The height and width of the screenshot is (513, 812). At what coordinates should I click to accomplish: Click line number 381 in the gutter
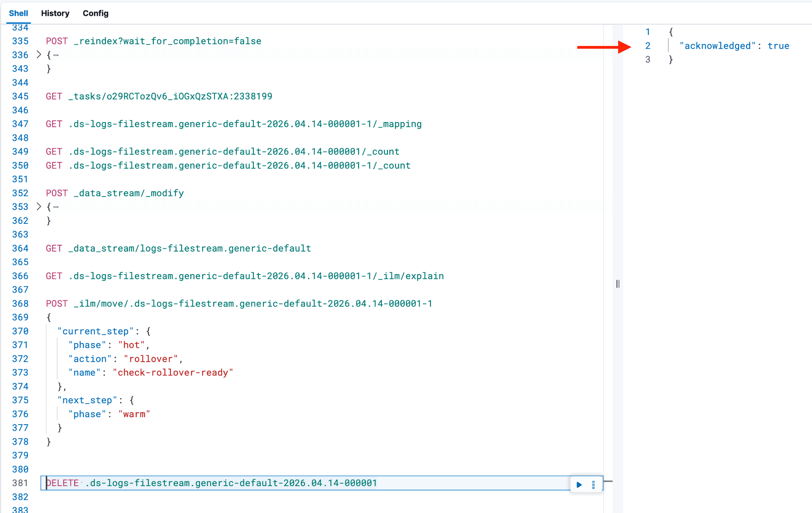click(x=20, y=483)
